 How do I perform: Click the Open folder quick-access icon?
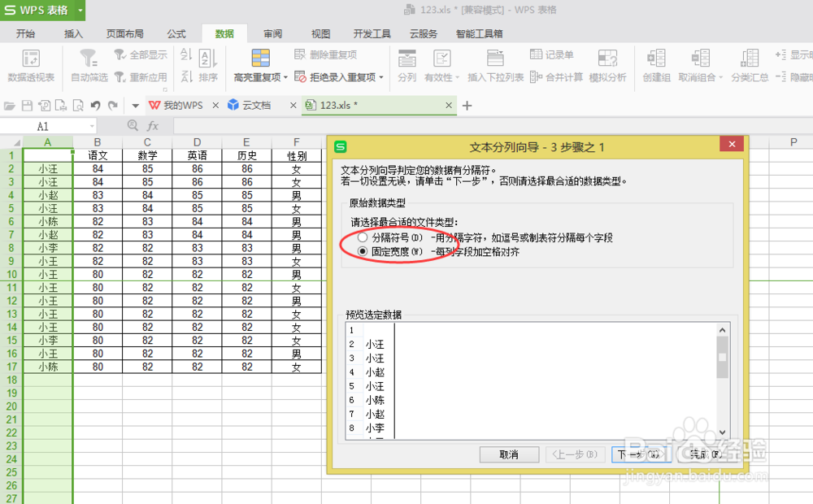(9, 106)
